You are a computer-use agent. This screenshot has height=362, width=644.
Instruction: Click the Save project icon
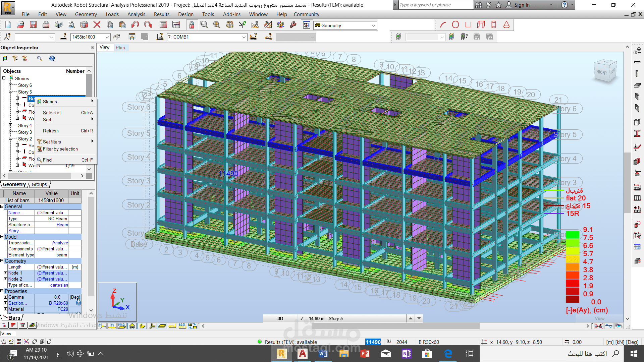pyautogui.click(x=33, y=25)
